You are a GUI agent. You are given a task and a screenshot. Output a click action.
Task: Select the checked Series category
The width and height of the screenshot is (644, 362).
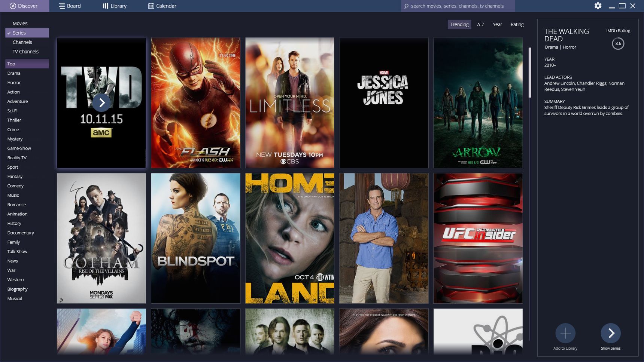click(27, 33)
